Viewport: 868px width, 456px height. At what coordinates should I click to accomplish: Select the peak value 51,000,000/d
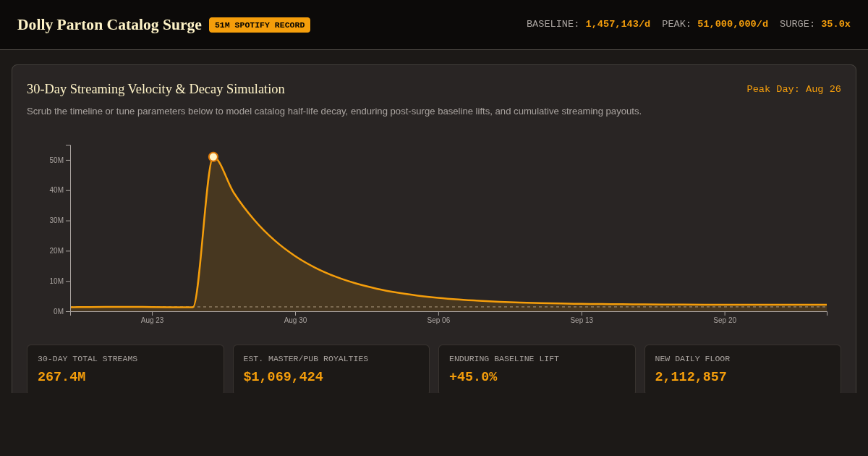[x=733, y=25]
